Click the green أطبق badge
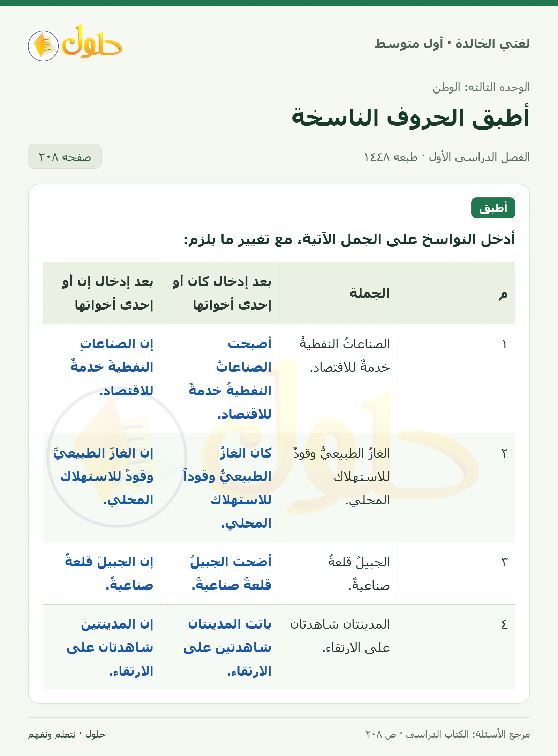This screenshot has height=756, width=558. 493,208
